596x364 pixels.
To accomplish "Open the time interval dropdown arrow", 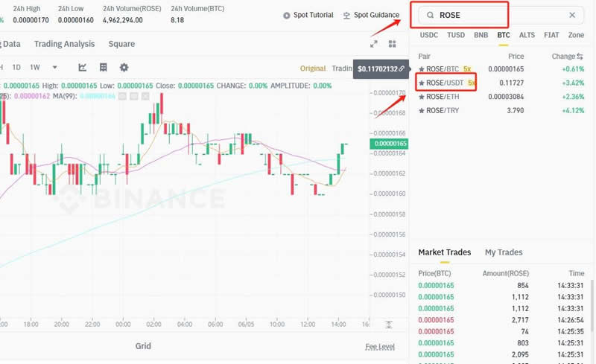I will (54, 68).
